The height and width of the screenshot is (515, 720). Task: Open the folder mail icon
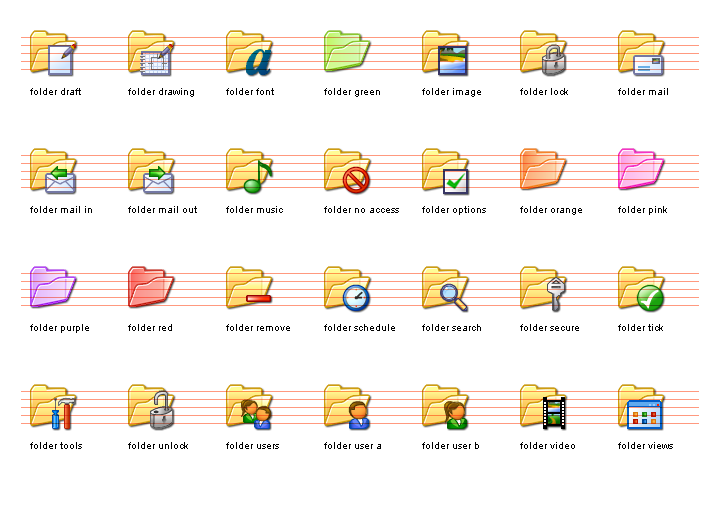tap(641, 53)
